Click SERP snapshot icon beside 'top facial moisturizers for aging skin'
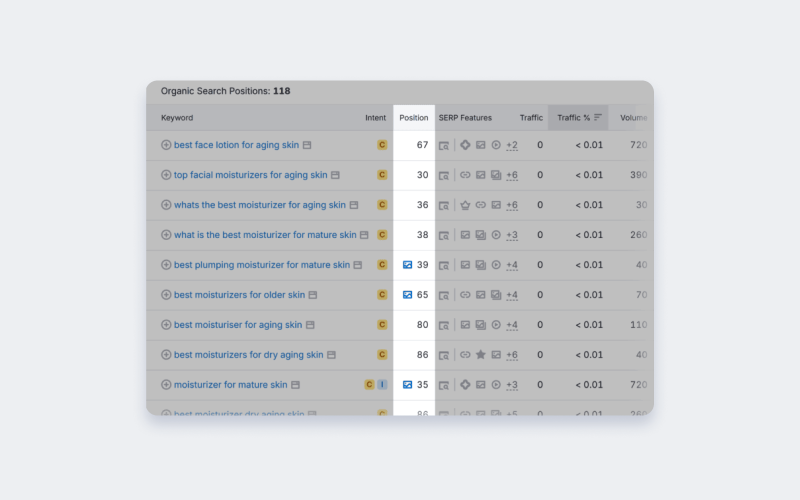 [335, 175]
